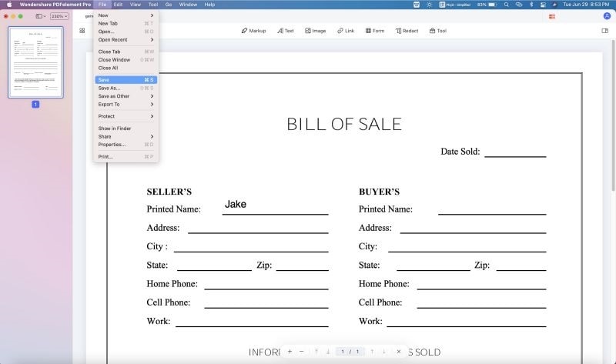Expand the Protect submenu
The width and height of the screenshot is (616, 364).
click(x=126, y=116)
